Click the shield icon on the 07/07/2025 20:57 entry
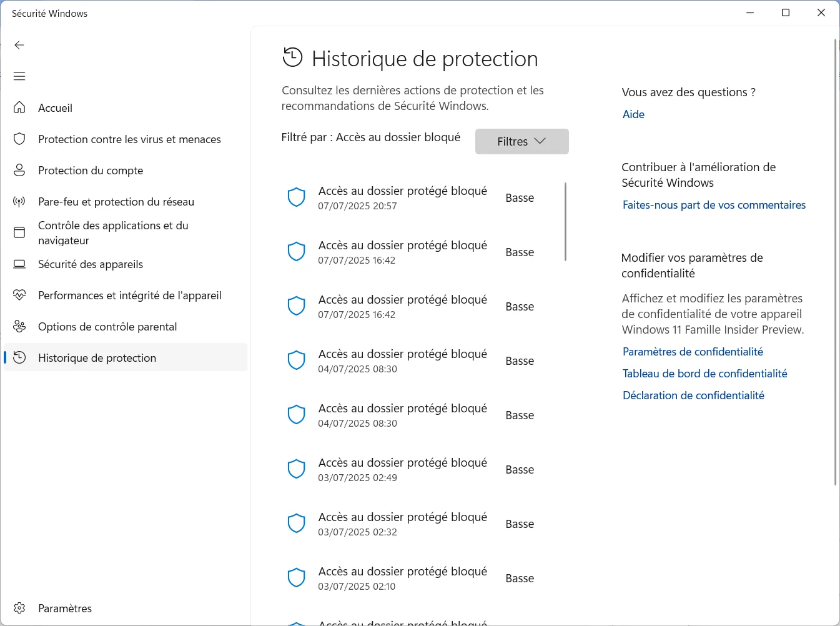840x626 pixels. click(296, 197)
